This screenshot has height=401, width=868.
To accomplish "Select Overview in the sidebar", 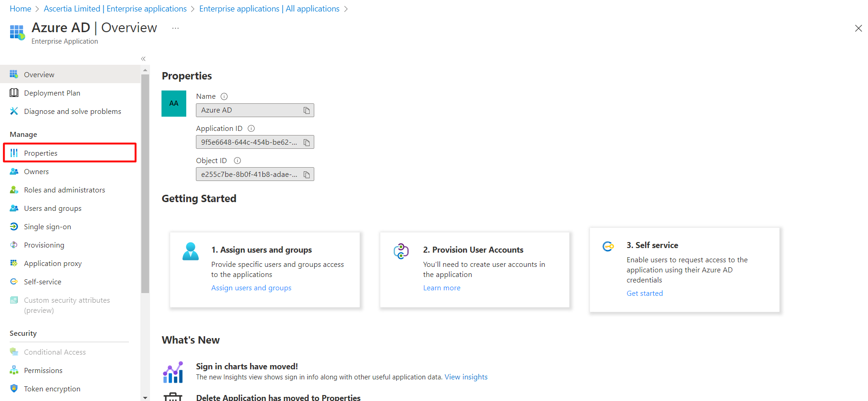I will pos(70,74).
